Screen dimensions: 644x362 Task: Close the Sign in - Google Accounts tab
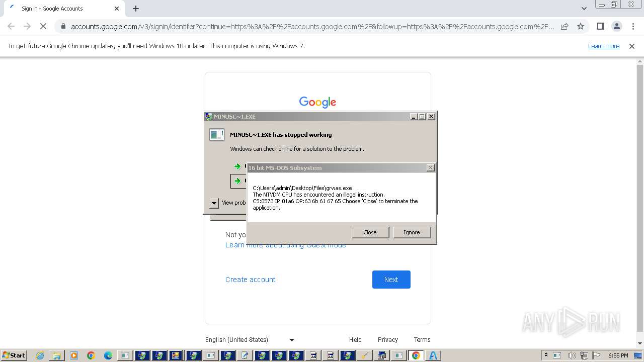click(x=117, y=9)
